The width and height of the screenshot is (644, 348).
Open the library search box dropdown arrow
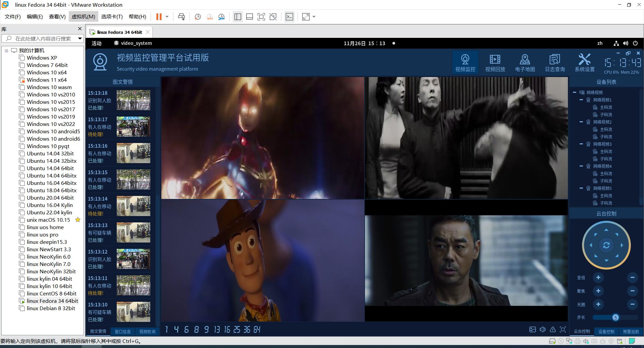tap(80, 39)
